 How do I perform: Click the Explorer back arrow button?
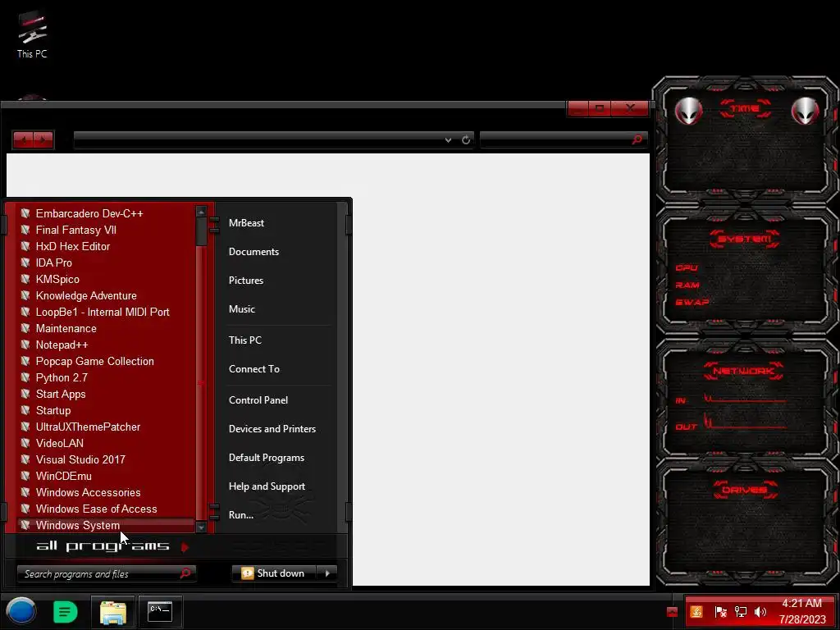pos(23,140)
